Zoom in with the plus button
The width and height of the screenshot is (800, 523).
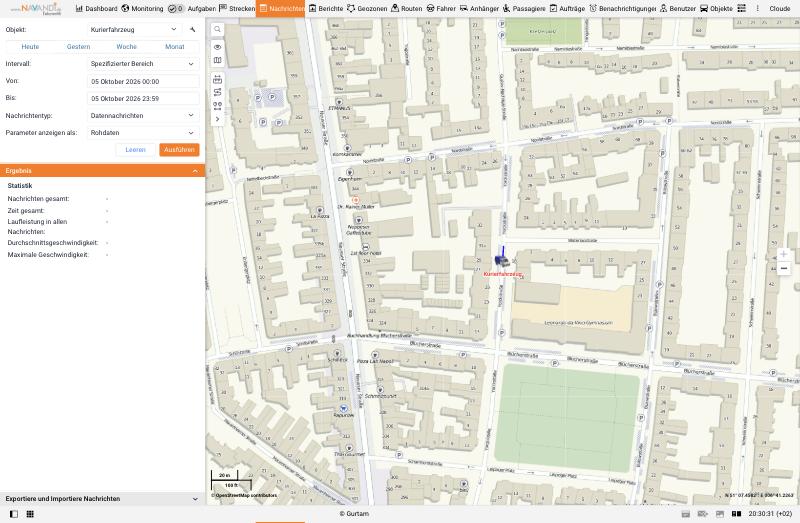[783, 254]
